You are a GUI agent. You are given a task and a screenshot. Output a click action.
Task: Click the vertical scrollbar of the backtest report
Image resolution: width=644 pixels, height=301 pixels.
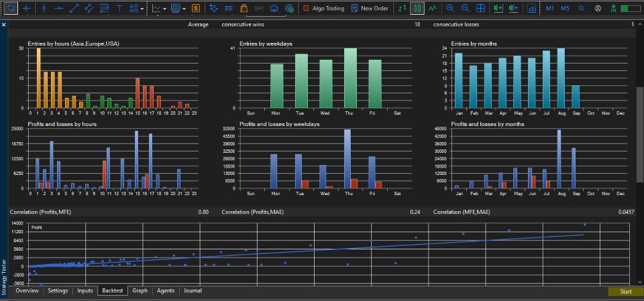[640, 134]
